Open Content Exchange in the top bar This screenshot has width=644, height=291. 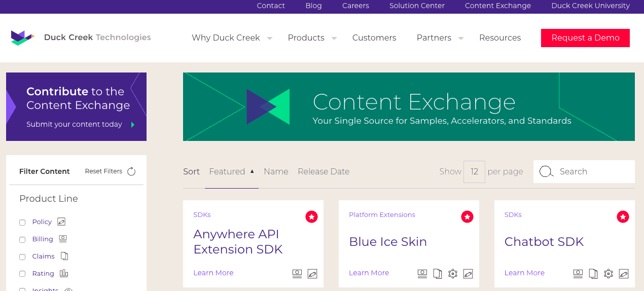pyautogui.click(x=498, y=6)
